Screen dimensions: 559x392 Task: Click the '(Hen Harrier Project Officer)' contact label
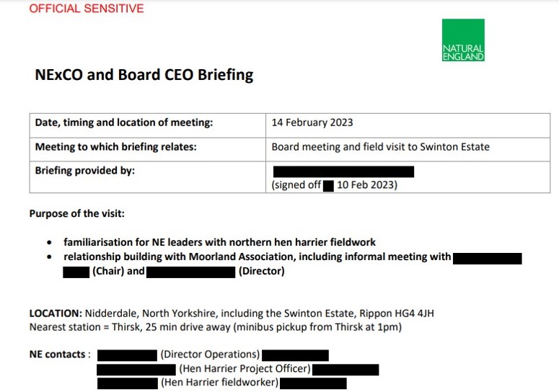point(245,369)
